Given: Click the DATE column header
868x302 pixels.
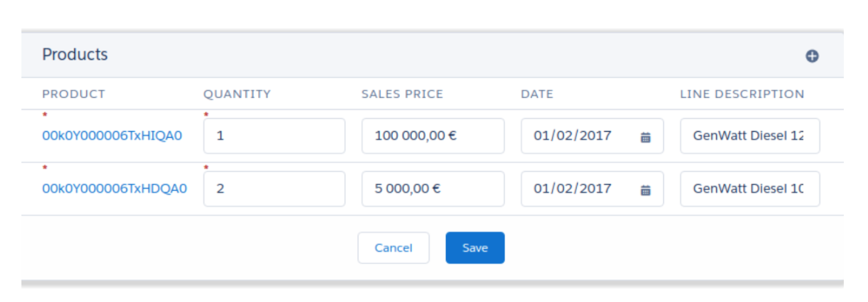Looking at the screenshot, I should coord(538,94).
